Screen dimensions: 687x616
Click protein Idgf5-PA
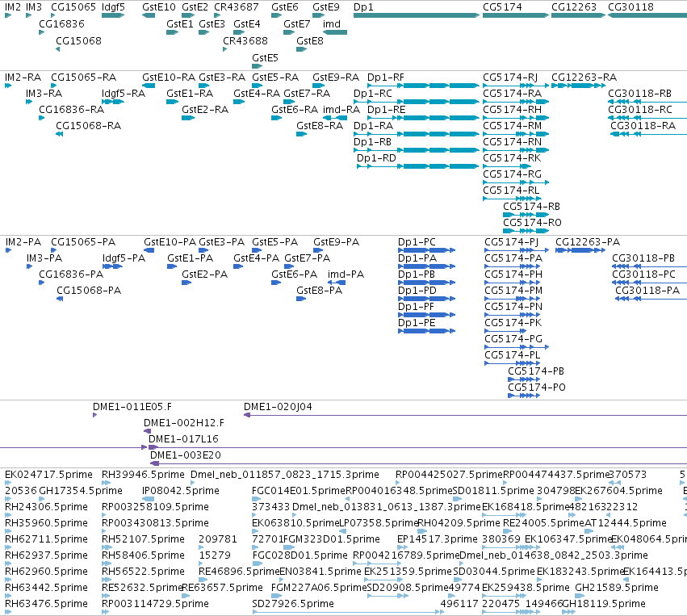click(x=112, y=266)
